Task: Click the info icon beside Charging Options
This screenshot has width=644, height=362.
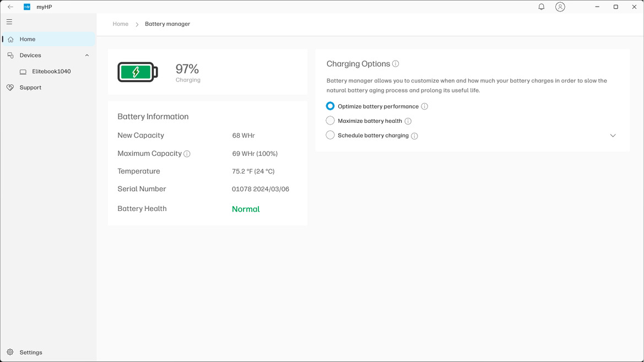Action: (396, 64)
